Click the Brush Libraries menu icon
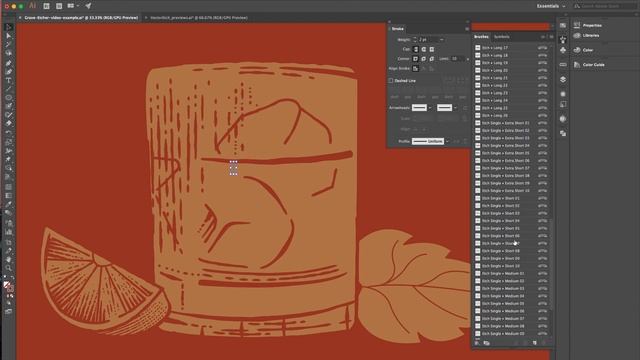 477,343
